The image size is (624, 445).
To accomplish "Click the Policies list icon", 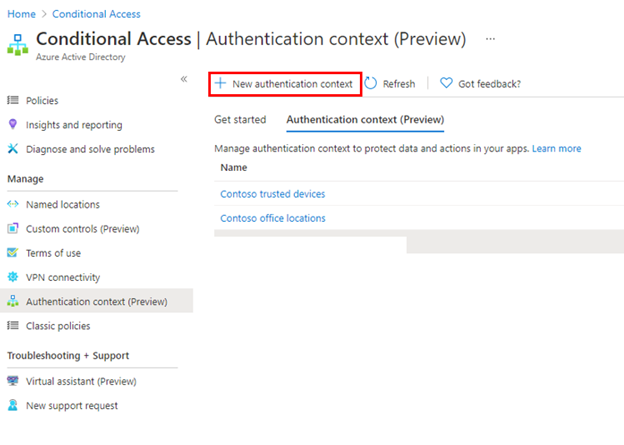I will click(x=13, y=101).
